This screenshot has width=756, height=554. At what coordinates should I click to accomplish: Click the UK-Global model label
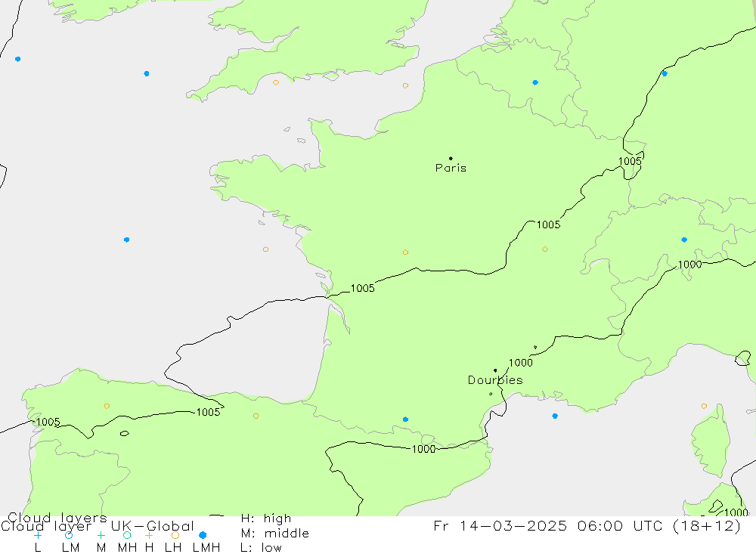[153, 526]
